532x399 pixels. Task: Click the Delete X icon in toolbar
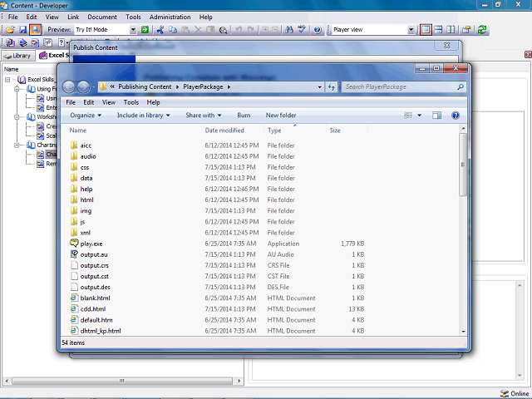[x=198, y=30]
